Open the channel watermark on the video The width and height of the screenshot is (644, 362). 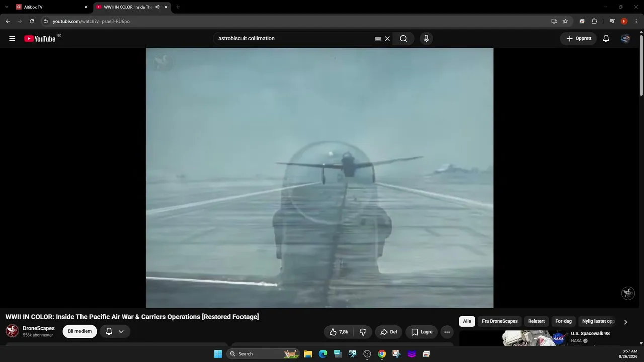tap(628, 293)
